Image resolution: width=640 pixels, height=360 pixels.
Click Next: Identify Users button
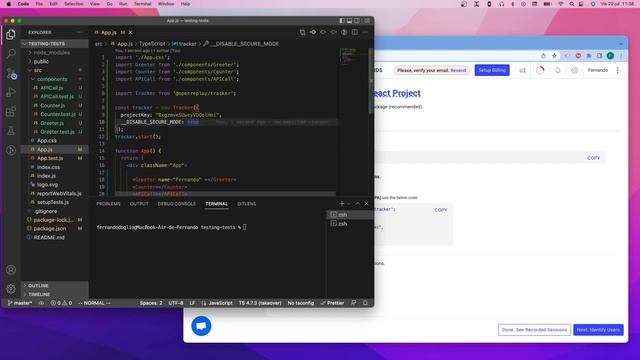598,330
